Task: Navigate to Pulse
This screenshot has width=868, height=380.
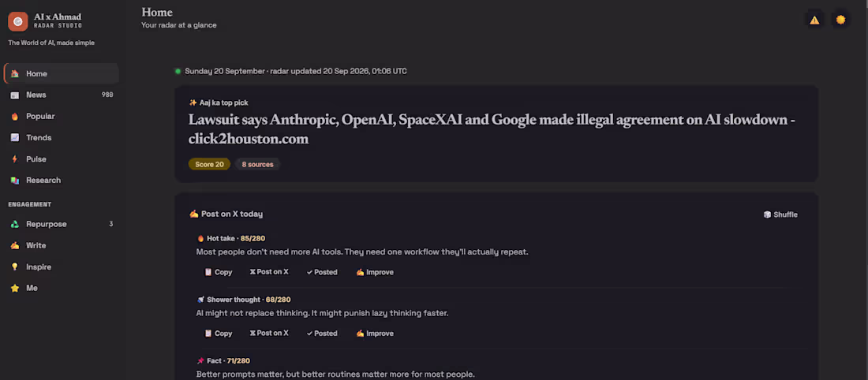Action: coord(61,159)
